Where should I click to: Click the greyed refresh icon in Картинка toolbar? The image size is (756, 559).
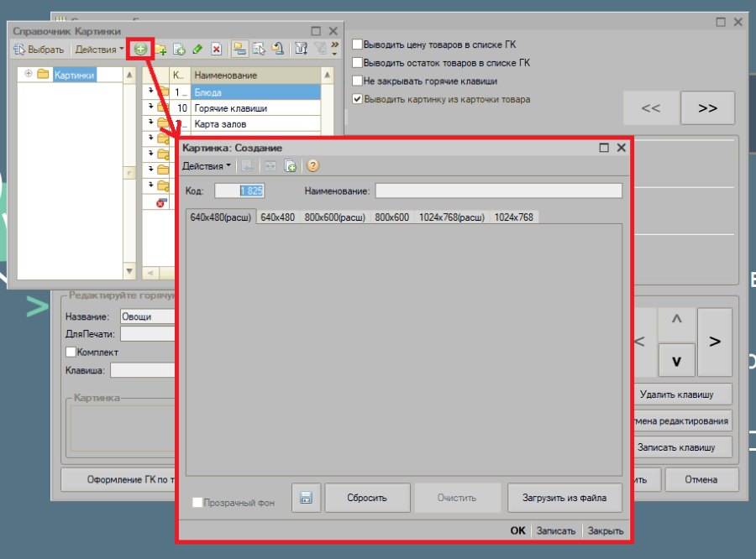(x=270, y=166)
